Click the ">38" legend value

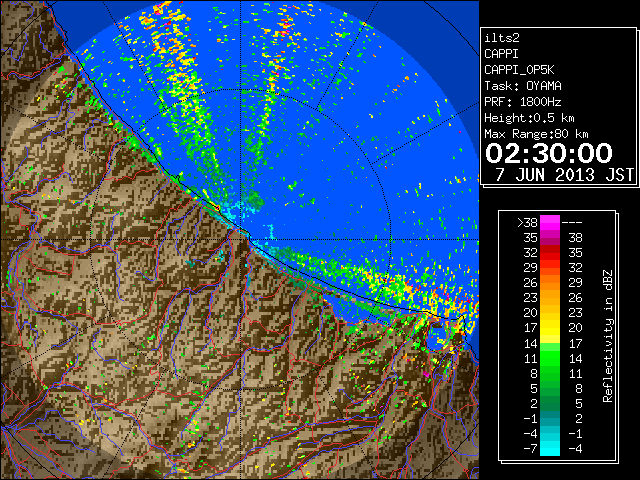pyautogui.click(x=527, y=222)
